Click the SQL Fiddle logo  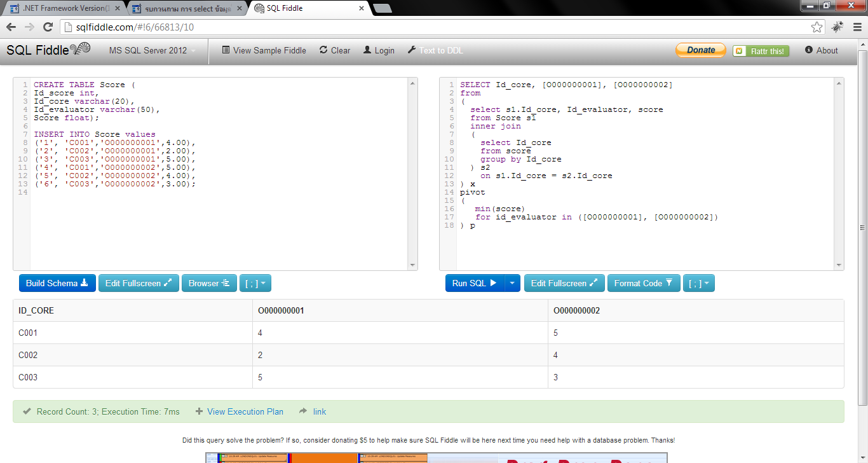48,50
